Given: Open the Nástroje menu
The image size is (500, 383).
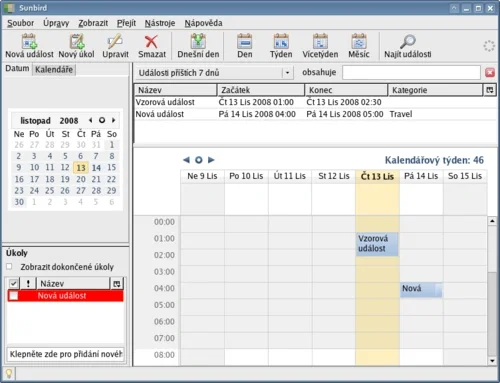Looking at the screenshot, I should coord(160,23).
